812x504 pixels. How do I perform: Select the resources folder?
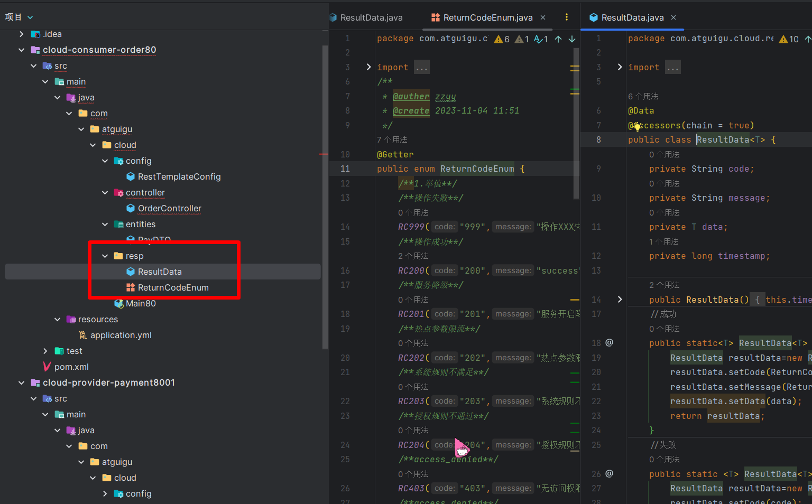pyautogui.click(x=98, y=319)
